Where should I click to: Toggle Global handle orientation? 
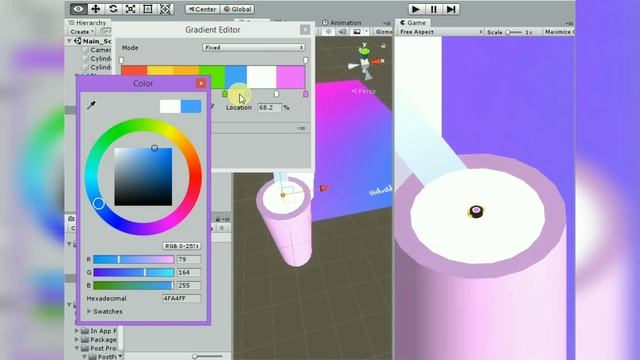click(238, 9)
